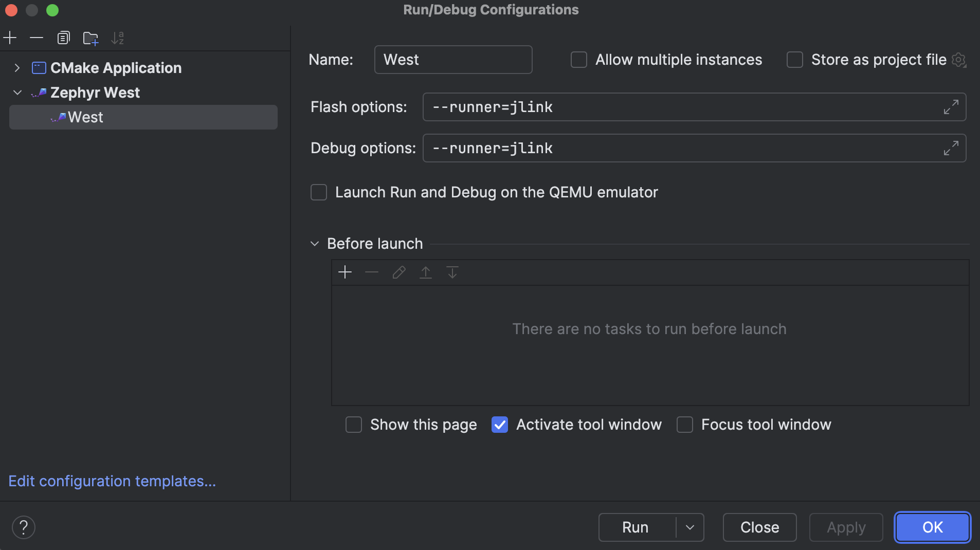Enable Allow multiple instances checkbox

579,60
